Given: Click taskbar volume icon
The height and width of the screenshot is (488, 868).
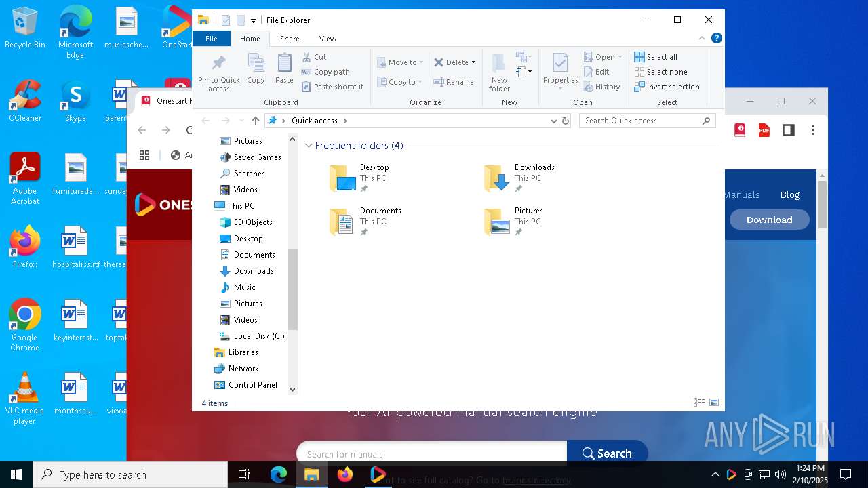Looking at the screenshot, I should [x=781, y=474].
